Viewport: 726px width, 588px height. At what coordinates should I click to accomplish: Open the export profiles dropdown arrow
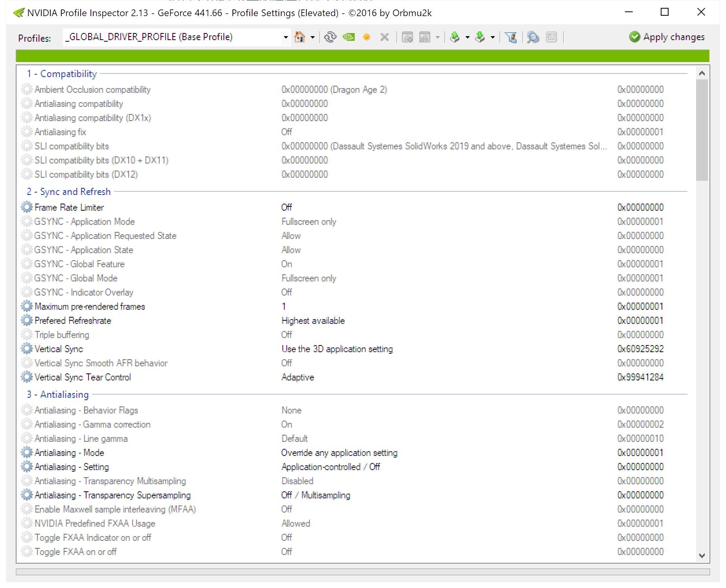(467, 38)
